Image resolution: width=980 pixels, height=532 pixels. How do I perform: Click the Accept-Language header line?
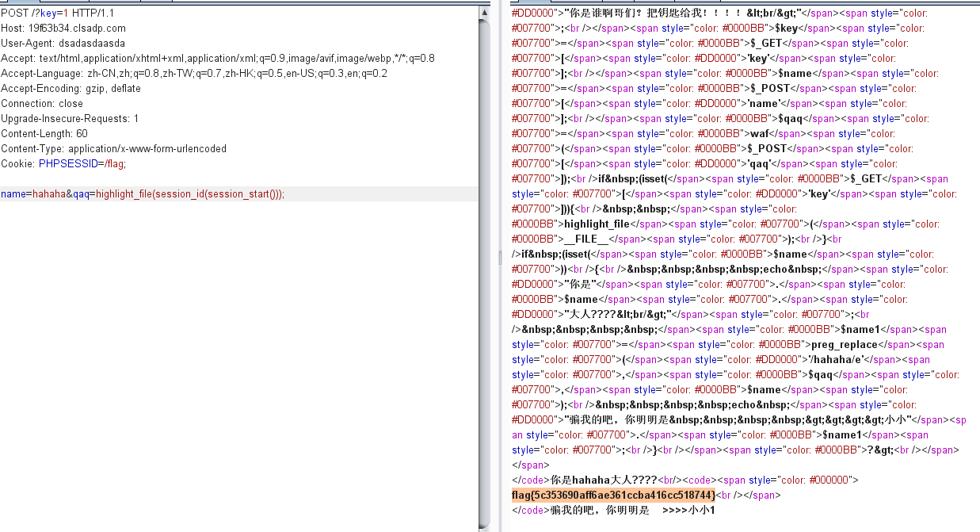[193, 74]
